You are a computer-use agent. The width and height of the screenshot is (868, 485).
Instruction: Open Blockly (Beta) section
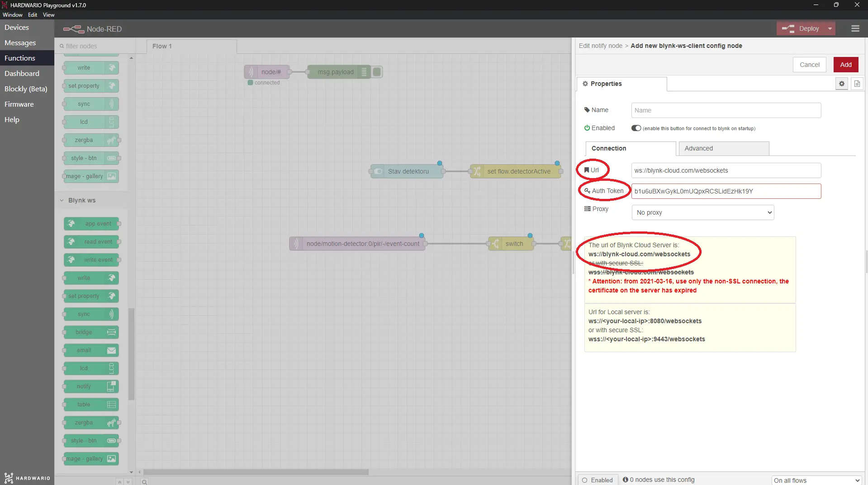click(x=27, y=89)
